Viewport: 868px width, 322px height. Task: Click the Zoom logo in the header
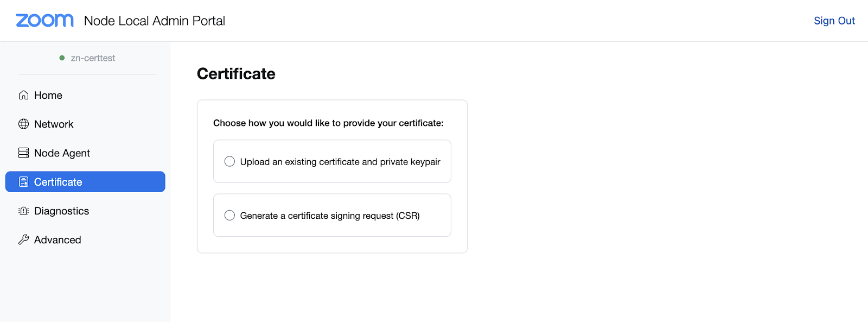(44, 21)
